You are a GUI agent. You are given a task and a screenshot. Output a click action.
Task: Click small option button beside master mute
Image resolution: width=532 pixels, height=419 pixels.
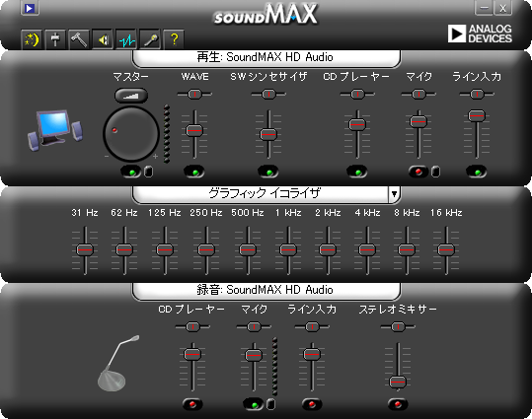[x=148, y=172]
